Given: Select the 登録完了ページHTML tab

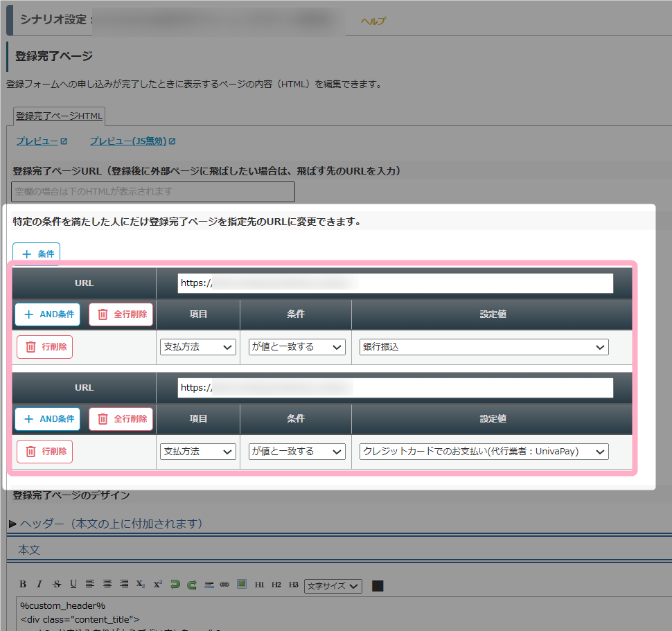Looking at the screenshot, I should tap(59, 116).
